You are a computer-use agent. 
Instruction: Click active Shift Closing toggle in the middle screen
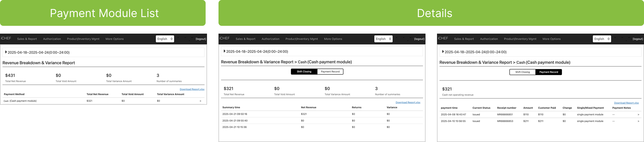click(x=304, y=72)
